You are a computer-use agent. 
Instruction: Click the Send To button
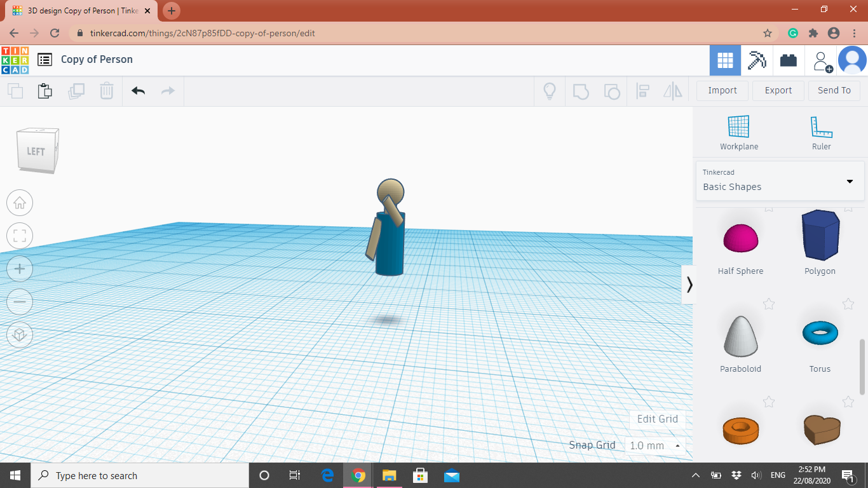click(834, 91)
